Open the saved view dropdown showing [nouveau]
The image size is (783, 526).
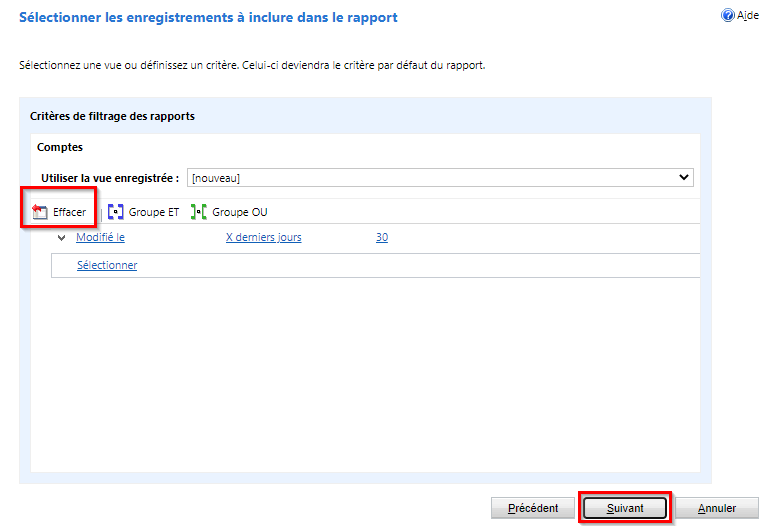coord(440,178)
